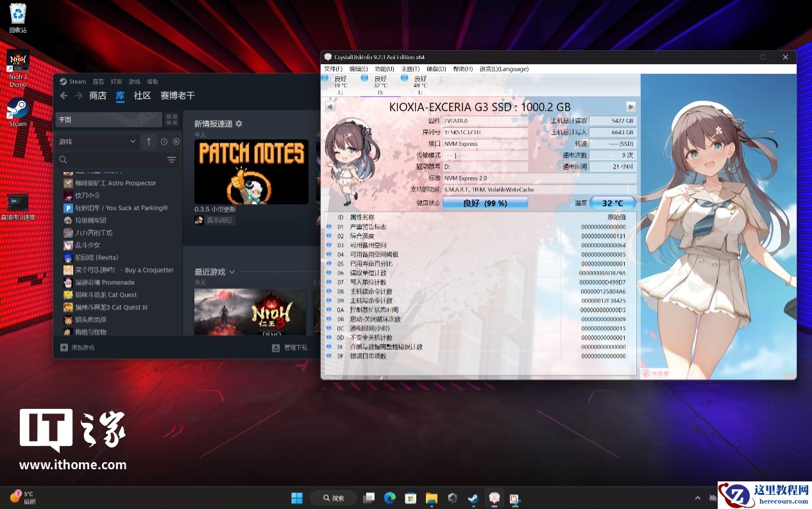
Task: Open the desktop shortcut below the Steam icon
Action: point(18,206)
